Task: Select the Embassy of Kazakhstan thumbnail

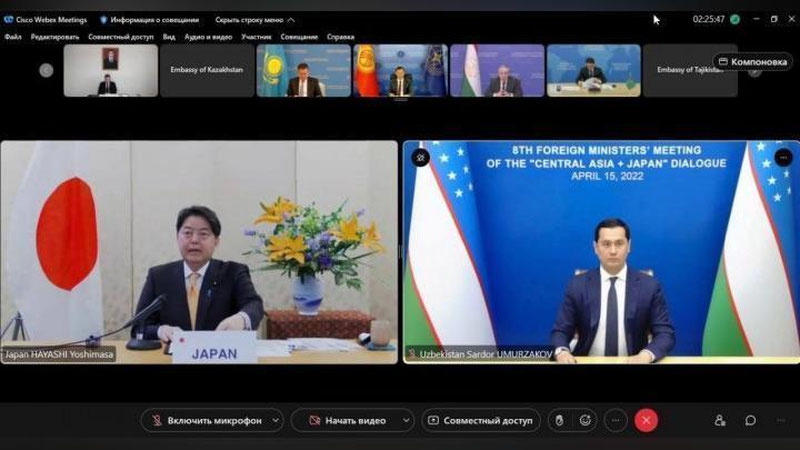Action: coord(207,70)
